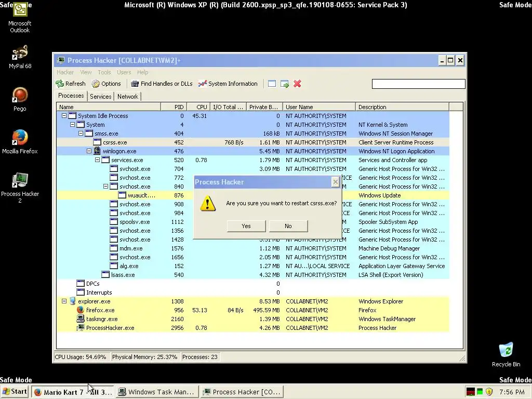532x399 pixels.
Task: Select the Pego desktop icon
Action: click(x=20, y=99)
